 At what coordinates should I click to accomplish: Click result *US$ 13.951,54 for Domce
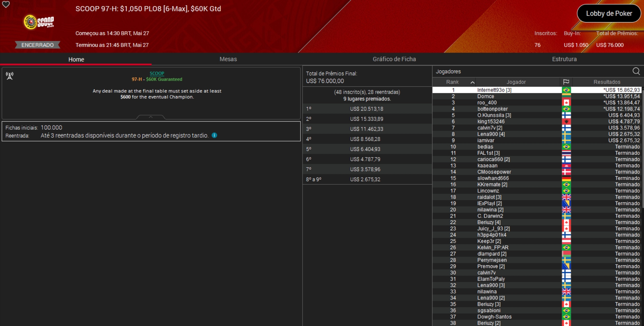coord(622,96)
